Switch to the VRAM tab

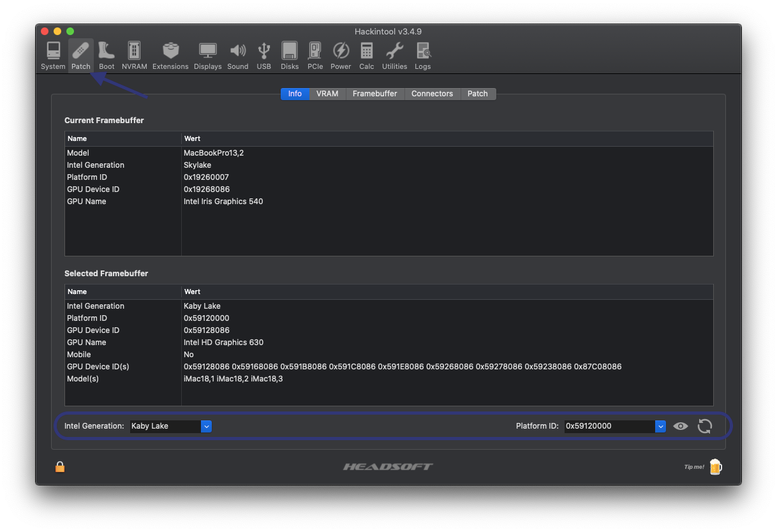pos(327,94)
